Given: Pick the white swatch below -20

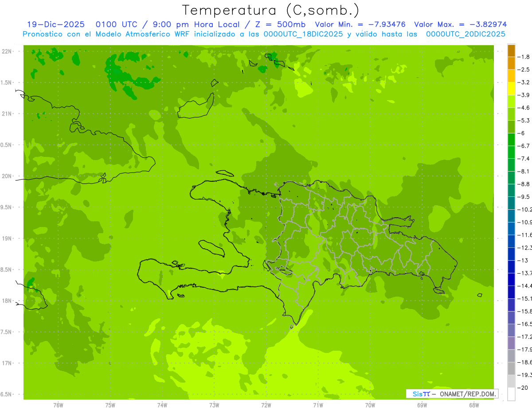Looking at the screenshot, I should click(x=511, y=394).
